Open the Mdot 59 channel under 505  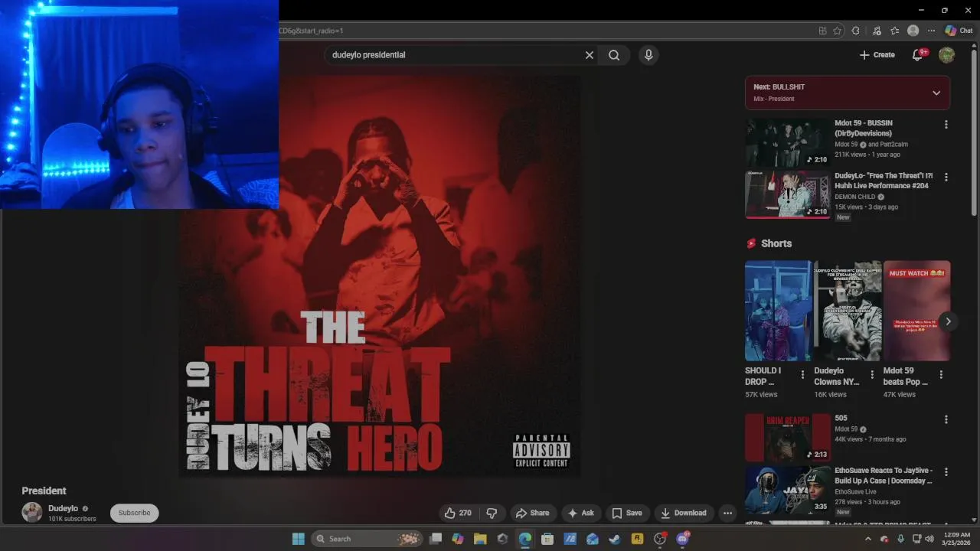click(x=846, y=429)
